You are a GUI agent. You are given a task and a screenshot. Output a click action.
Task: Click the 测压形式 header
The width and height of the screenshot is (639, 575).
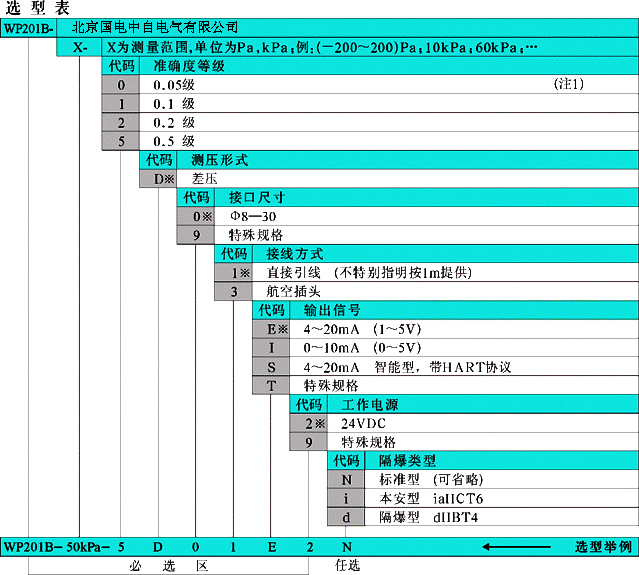[x=220, y=160]
